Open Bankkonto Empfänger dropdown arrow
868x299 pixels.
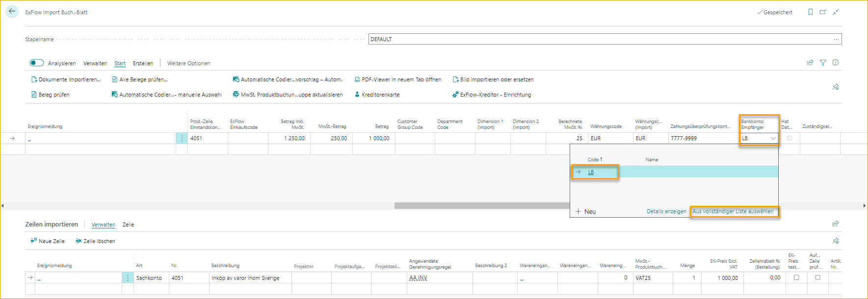(x=773, y=138)
